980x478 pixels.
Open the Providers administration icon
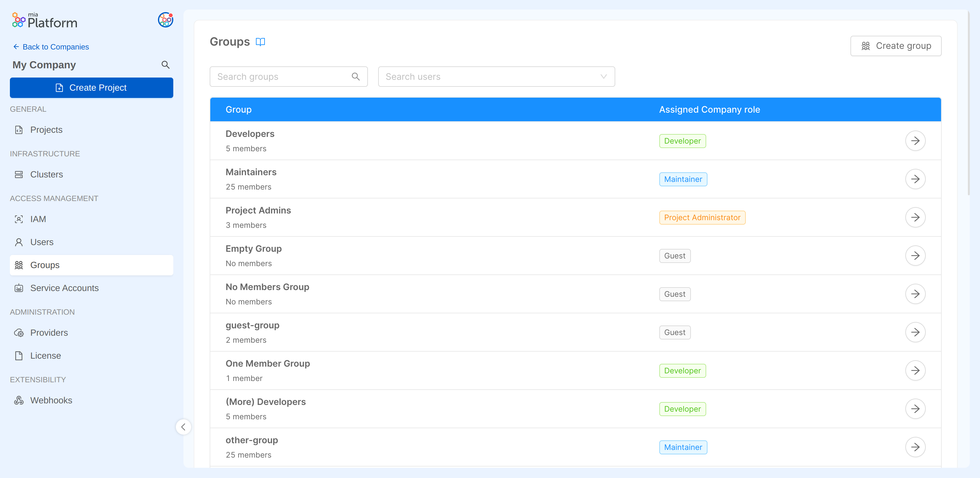pos(19,332)
